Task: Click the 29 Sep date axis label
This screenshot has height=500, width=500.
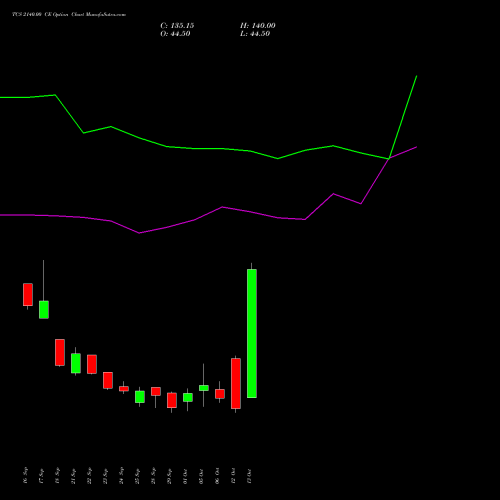Action: [170, 476]
